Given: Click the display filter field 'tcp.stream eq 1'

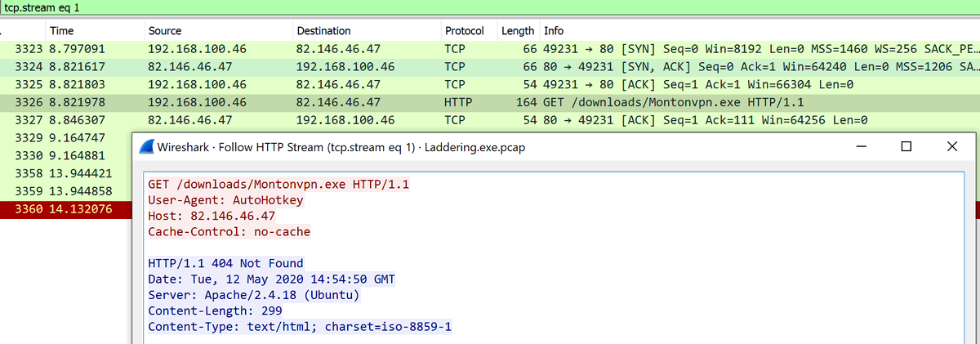Looking at the screenshot, I should click(490, 7).
